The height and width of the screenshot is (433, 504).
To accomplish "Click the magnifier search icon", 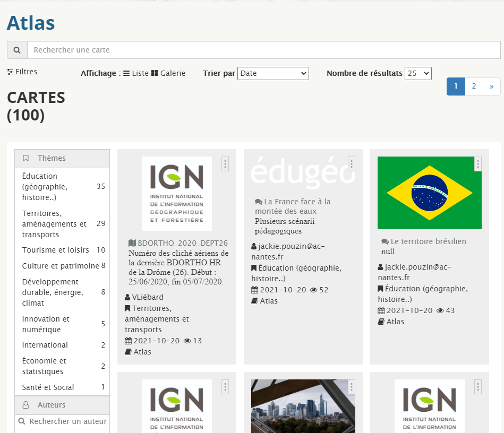I will [x=17, y=50].
